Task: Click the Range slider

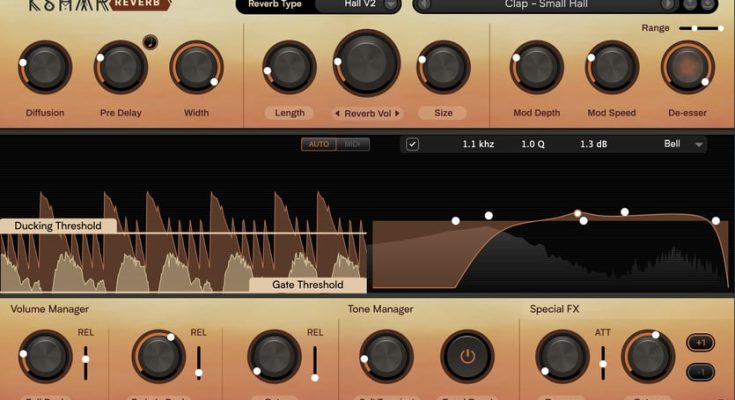Action: pyautogui.click(x=700, y=28)
